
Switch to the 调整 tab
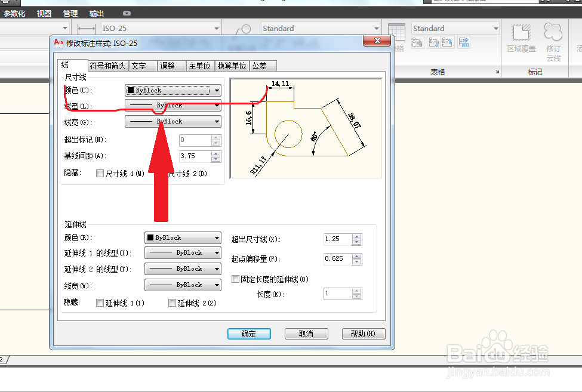[171, 66]
